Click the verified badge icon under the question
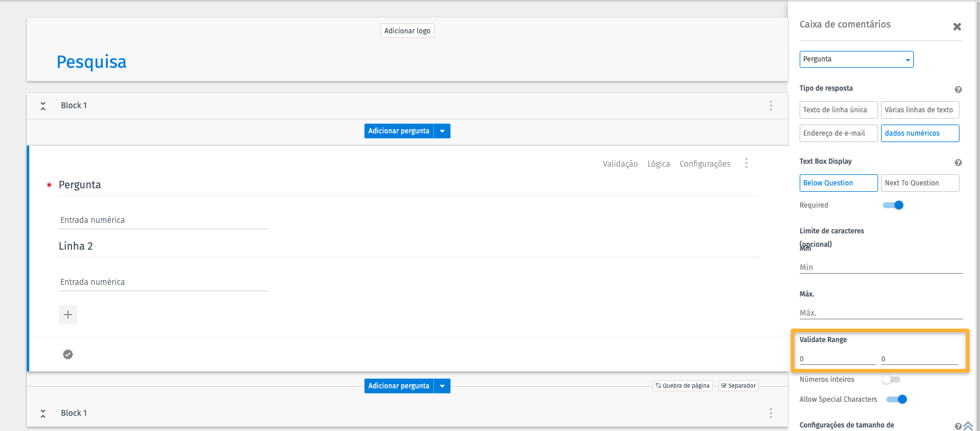The width and height of the screenshot is (980, 431). [68, 354]
